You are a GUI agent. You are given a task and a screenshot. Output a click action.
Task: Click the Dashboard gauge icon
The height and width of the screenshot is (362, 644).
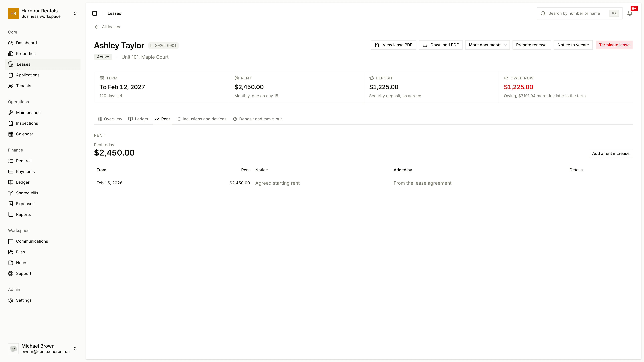pos(11,43)
